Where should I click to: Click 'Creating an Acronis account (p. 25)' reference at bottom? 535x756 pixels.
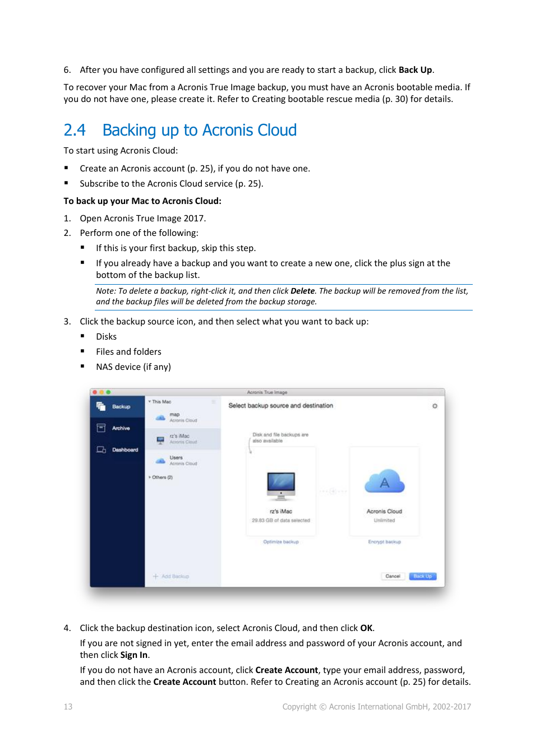(355, 682)
